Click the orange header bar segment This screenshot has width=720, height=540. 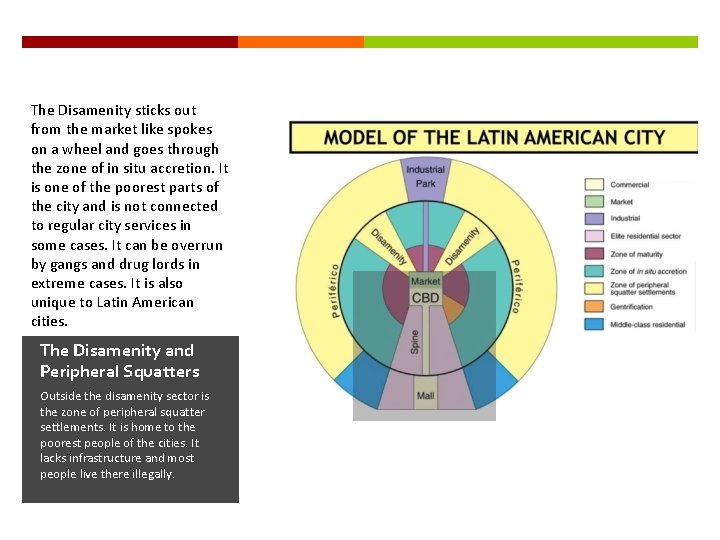[x=301, y=42]
